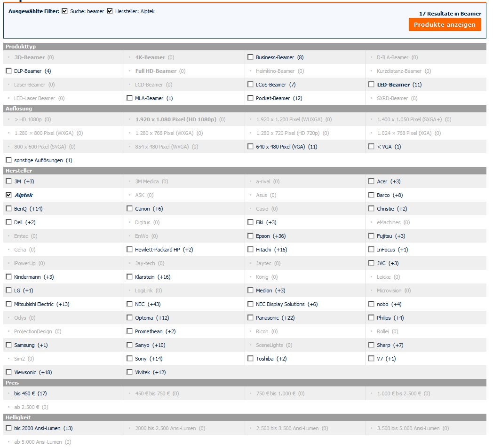Screen dimensions: 493x448
Task: Check the Sharp checkbox
Action: (x=371, y=345)
